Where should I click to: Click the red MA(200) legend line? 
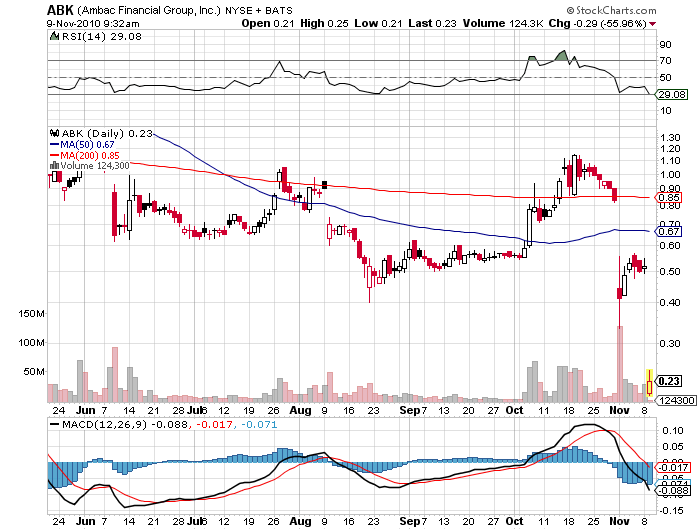[x=54, y=155]
